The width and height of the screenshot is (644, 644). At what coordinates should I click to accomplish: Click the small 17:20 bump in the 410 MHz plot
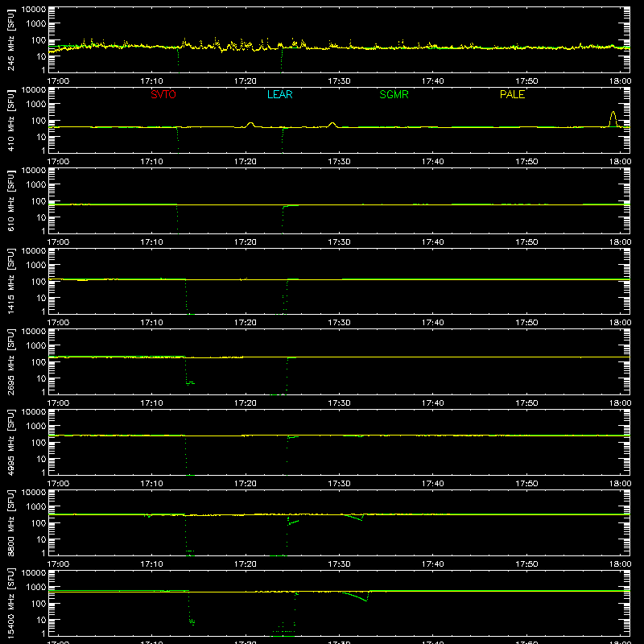(x=250, y=125)
